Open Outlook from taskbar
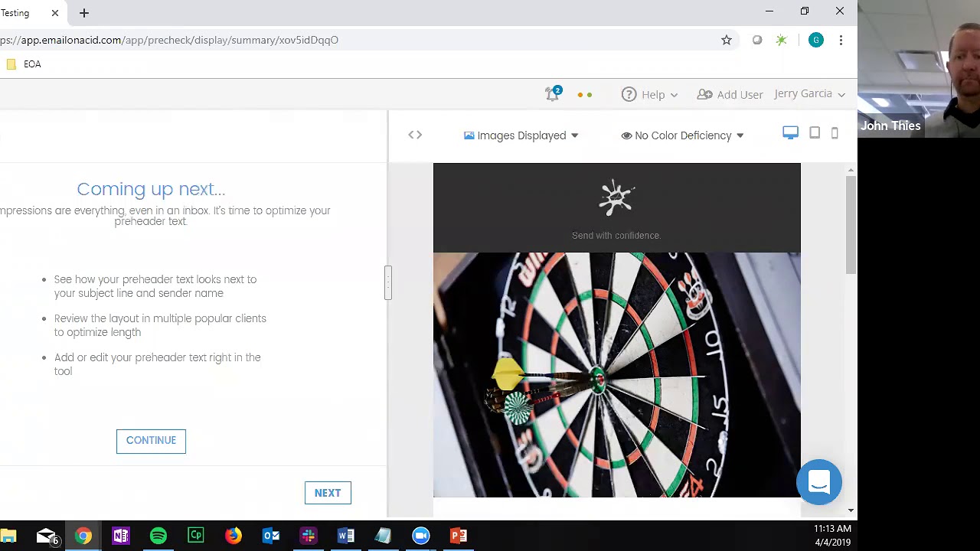This screenshot has height=551, width=980. click(271, 536)
